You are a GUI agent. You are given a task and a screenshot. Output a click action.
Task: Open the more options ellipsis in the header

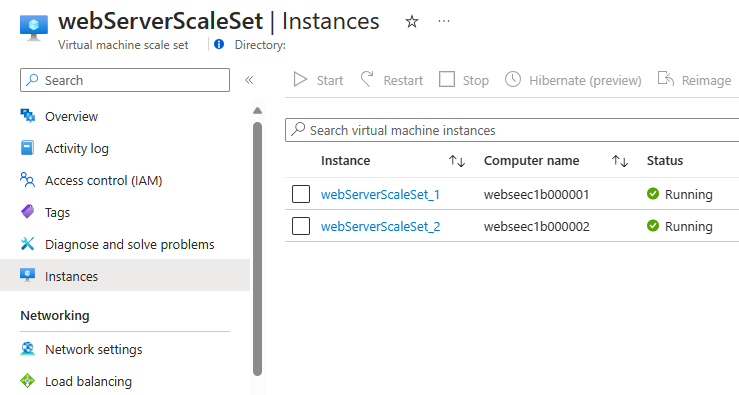[x=444, y=21]
